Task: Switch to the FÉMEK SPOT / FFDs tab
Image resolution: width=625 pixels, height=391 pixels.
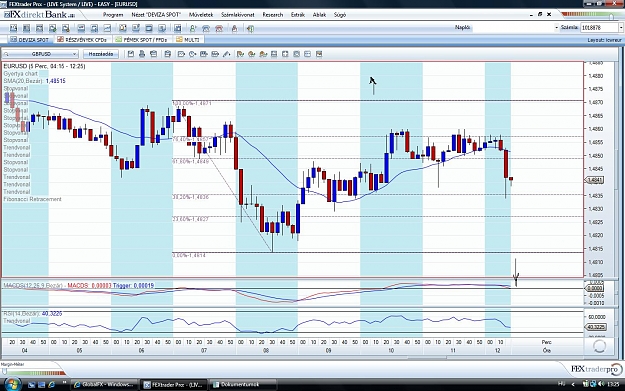Action: pos(141,40)
